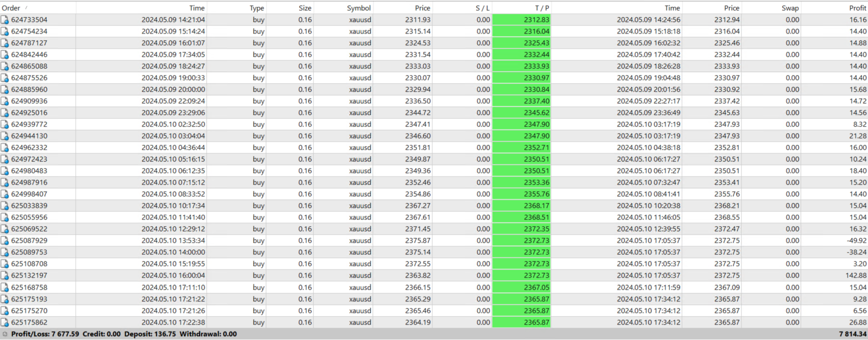Click the green T/P cell 2312.83
The width and height of the screenshot is (868, 340).
click(x=522, y=20)
